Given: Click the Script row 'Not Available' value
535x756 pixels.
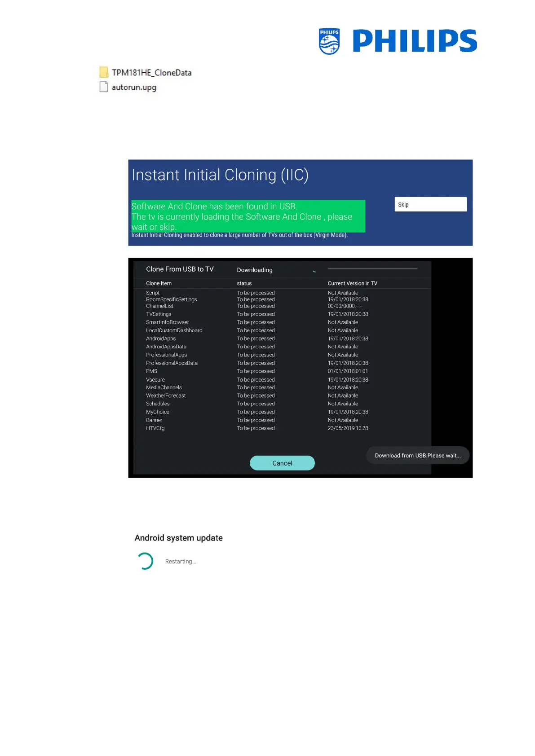Looking at the screenshot, I should tap(343, 293).
